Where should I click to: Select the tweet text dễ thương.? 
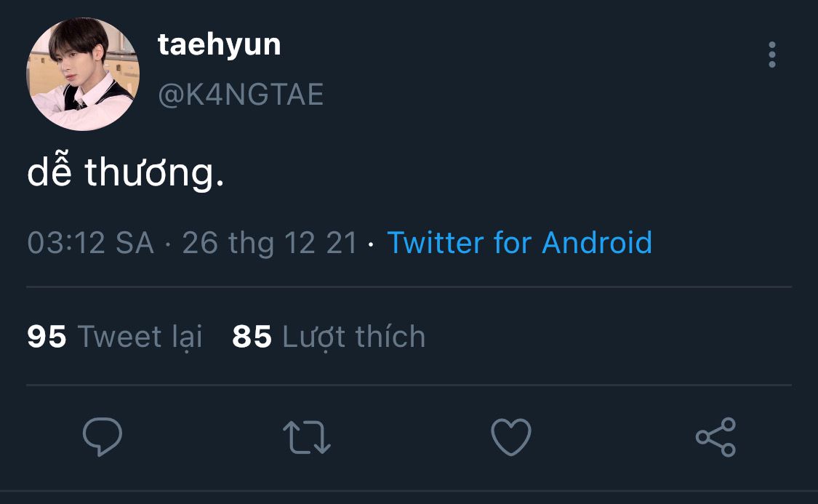pos(126,172)
